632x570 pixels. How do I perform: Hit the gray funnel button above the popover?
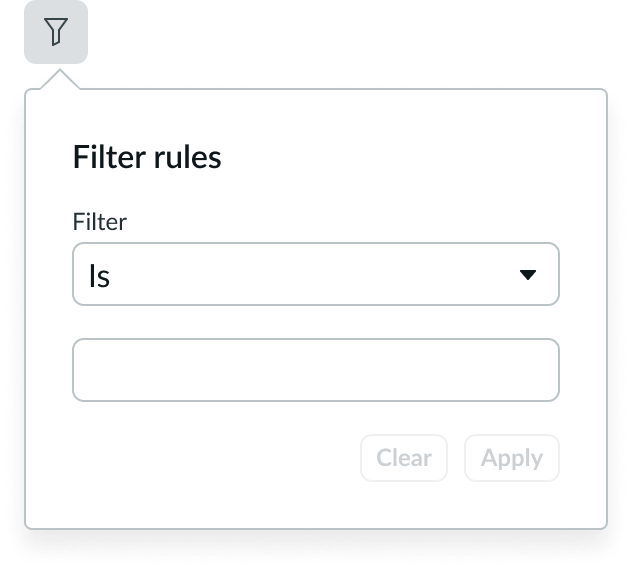click(x=56, y=32)
